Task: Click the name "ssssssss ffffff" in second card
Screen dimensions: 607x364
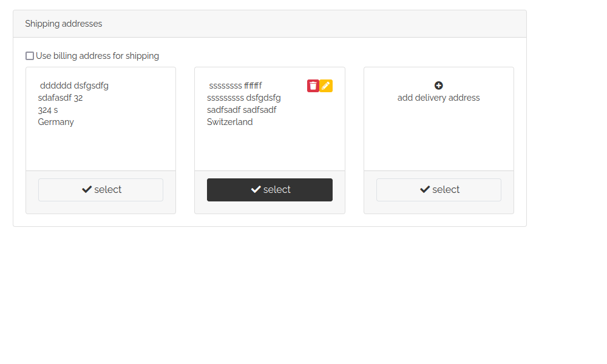Action: [x=236, y=86]
